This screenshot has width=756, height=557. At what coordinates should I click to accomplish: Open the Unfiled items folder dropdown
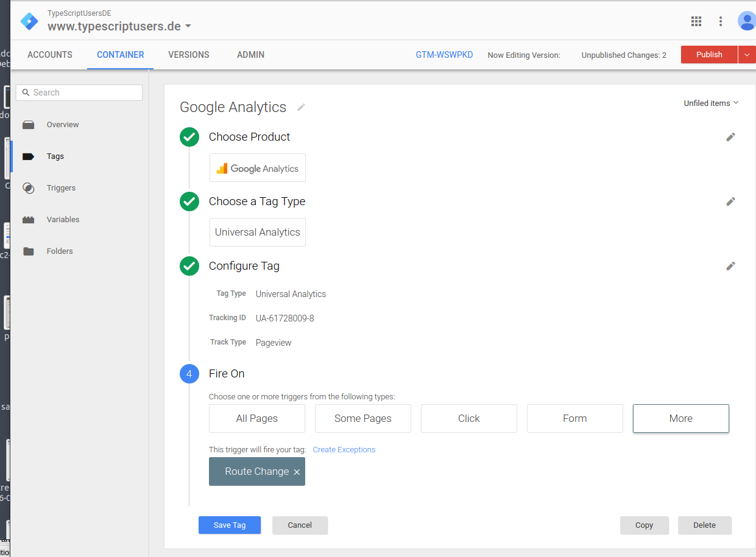pyautogui.click(x=711, y=103)
